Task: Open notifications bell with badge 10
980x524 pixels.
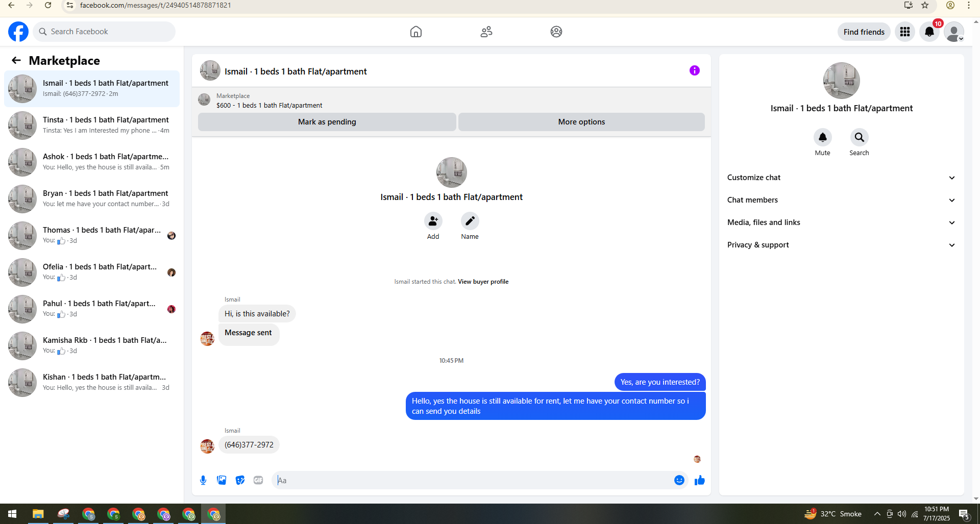Action: point(929,32)
